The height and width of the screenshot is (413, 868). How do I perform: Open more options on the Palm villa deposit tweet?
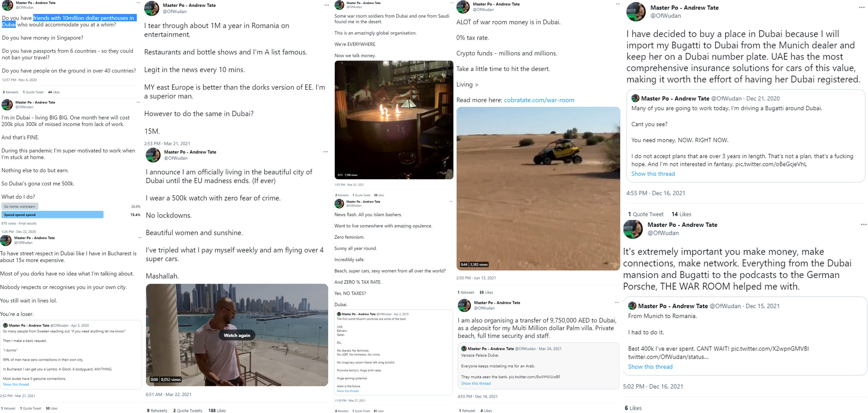click(x=617, y=303)
